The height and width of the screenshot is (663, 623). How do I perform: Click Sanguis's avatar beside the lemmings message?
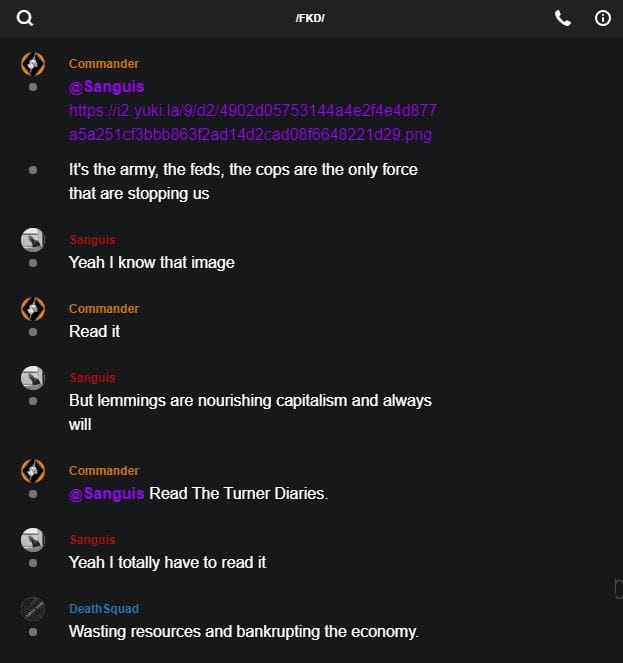[33, 378]
